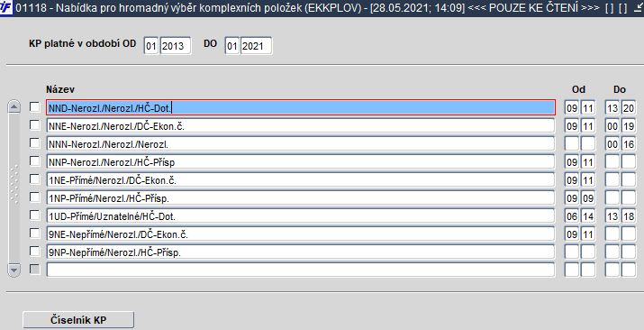Check the box for NND-Nerozl./Nerozl./HČ-Dot.
This screenshot has width=644, height=330.
(35, 107)
